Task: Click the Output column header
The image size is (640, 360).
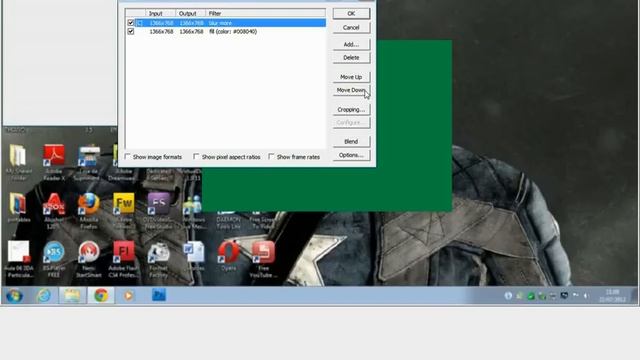Action: [x=191, y=13]
